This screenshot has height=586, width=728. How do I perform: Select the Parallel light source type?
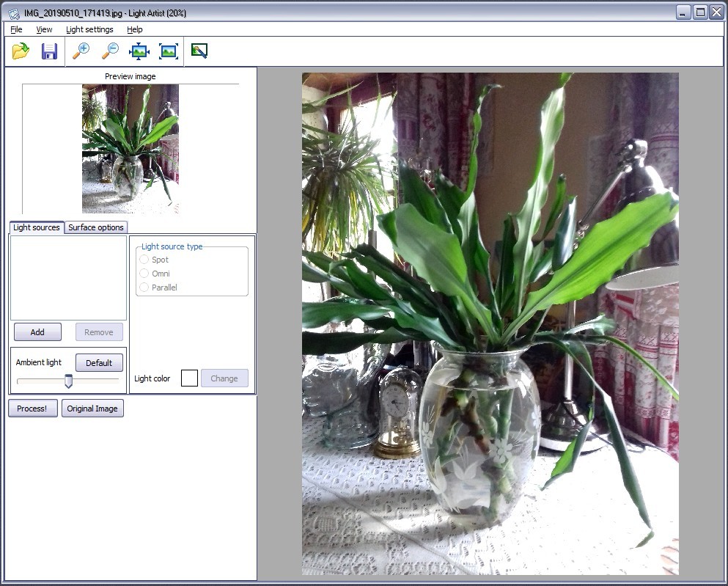coord(144,287)
